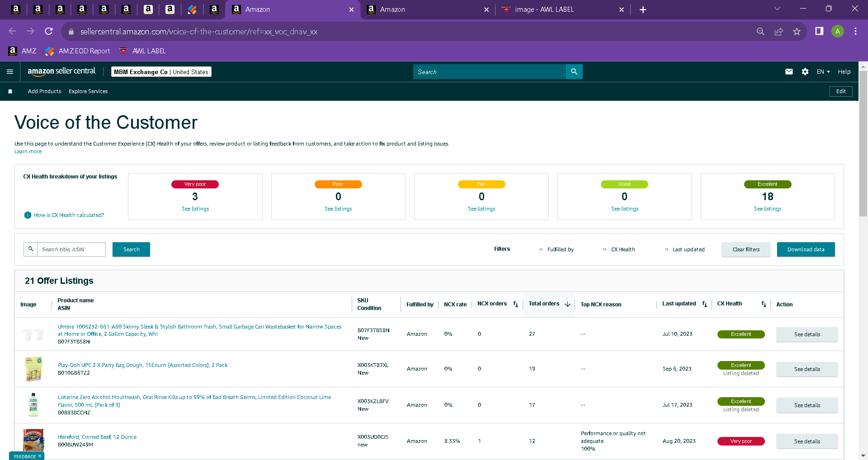Click the Download data button
Screen dimensions: 868x460
tap(806, 249)
